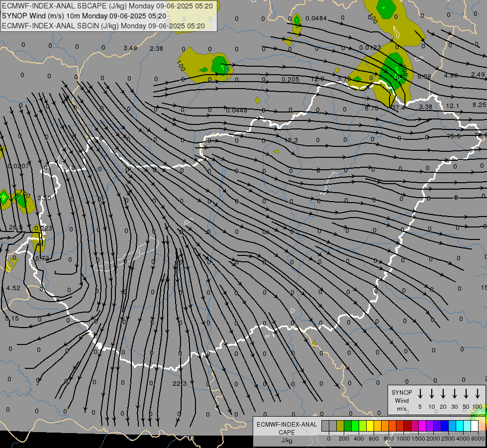Click the SYNOP Wind 10m title line
Viewport: 487px width, 448px height.
[x=84, y=16]
